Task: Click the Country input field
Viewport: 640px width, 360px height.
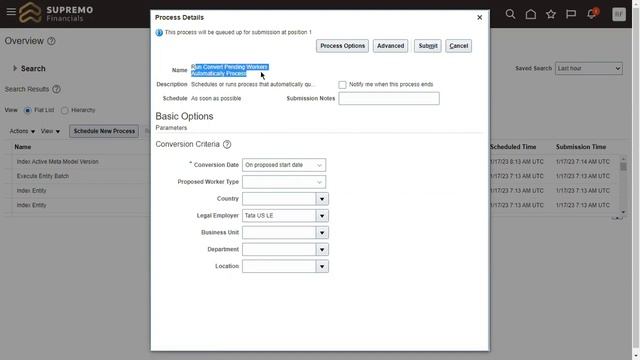Action: pyautogui.click(x=279, y=199)
